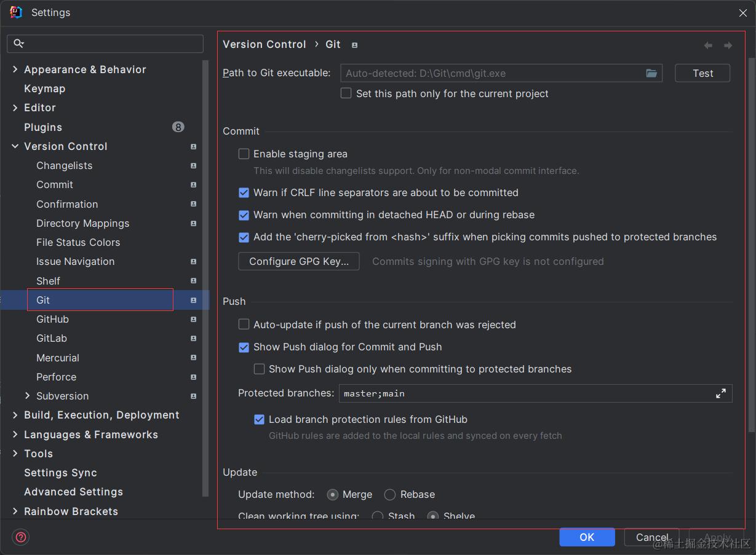Click the Test button for Git executable
The height and width of the screenshot is (555, 756).
point(702,73)
